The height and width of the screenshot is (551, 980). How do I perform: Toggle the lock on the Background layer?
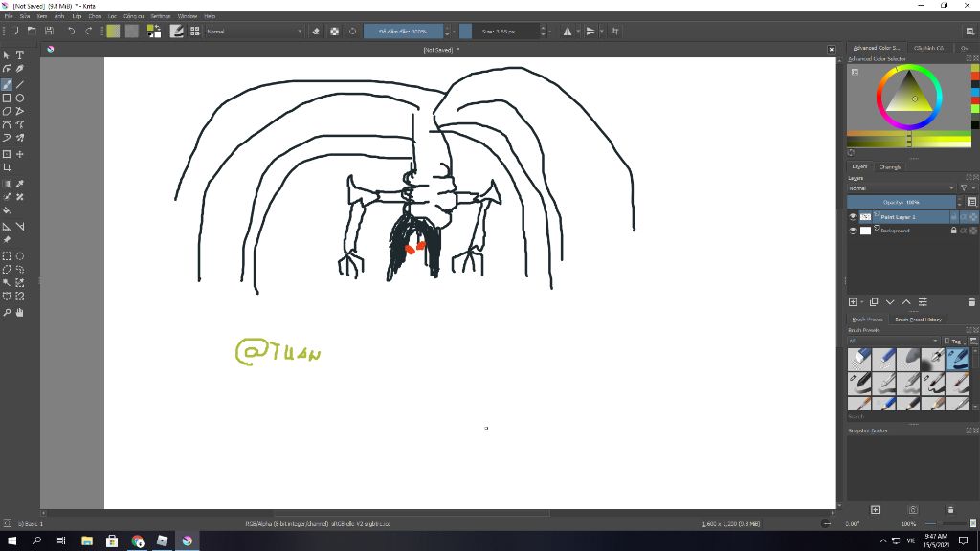953,231
